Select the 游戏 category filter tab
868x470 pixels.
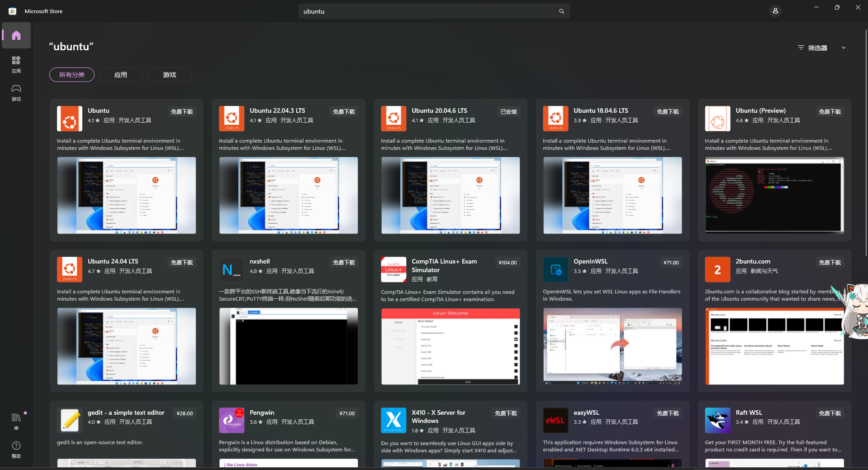click(170, 75)
